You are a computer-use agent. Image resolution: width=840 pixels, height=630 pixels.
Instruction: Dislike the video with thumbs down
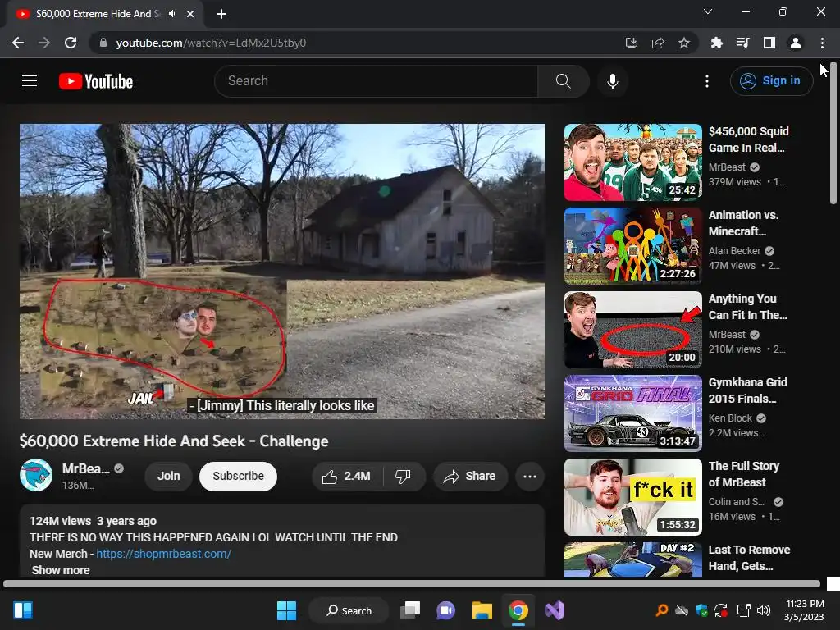[403, 477]
